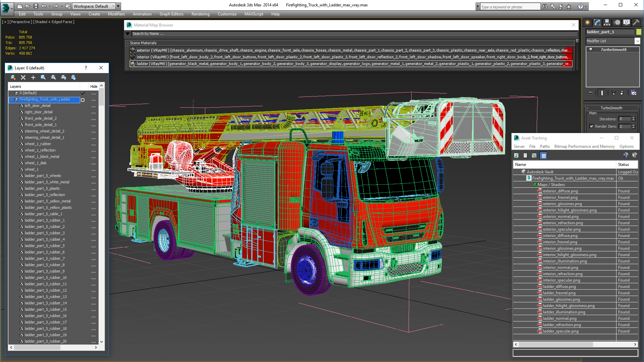644x362 pixels.
Task: Click ladder_part_1 object color swatch
Action: tap(639, 32)
